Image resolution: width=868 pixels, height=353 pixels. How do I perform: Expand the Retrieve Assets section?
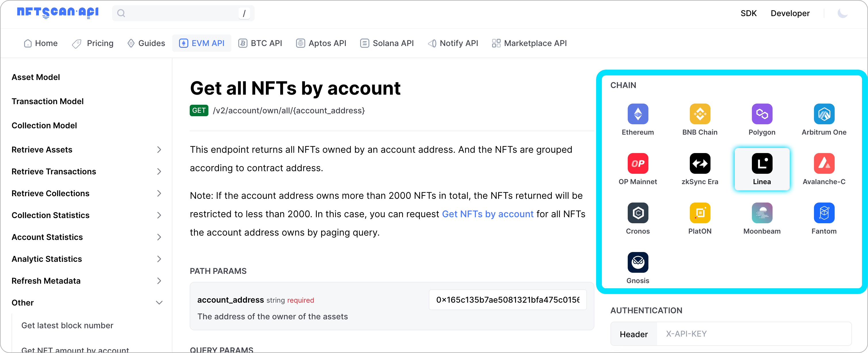tap(159, 150)
